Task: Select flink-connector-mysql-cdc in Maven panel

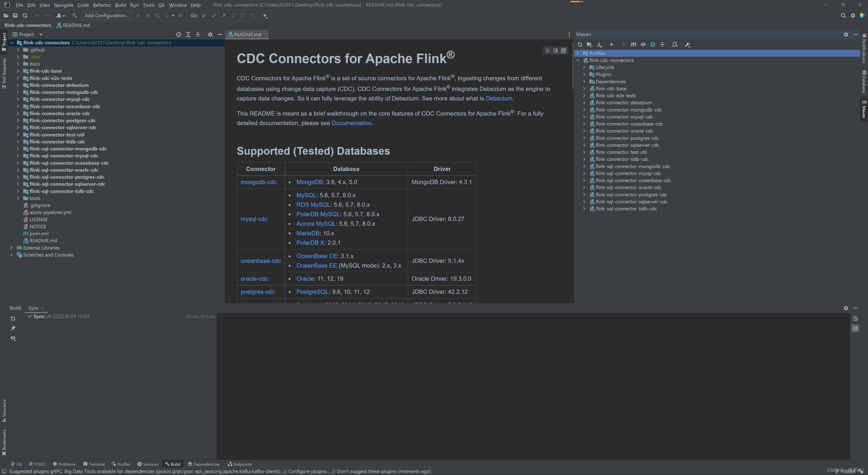Action: coord(624,117)
